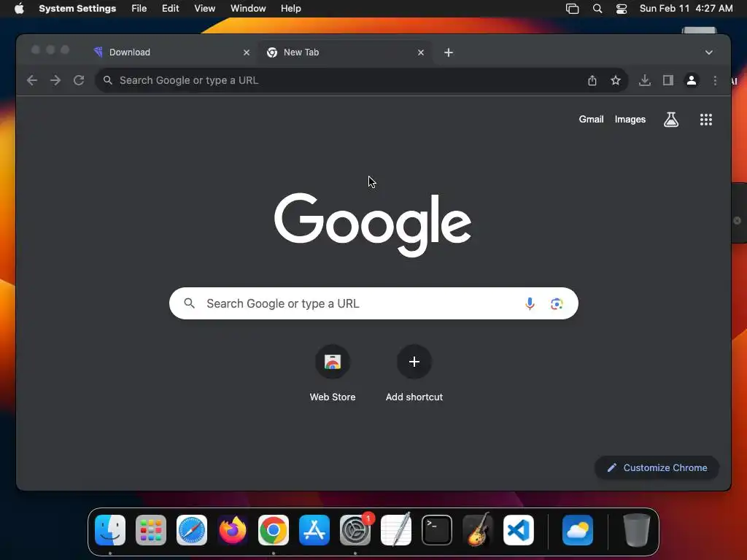Launch Terminal from the Dock
This screenshot has width=747, height=560.
pyautogui.click(x=437, y=530)
